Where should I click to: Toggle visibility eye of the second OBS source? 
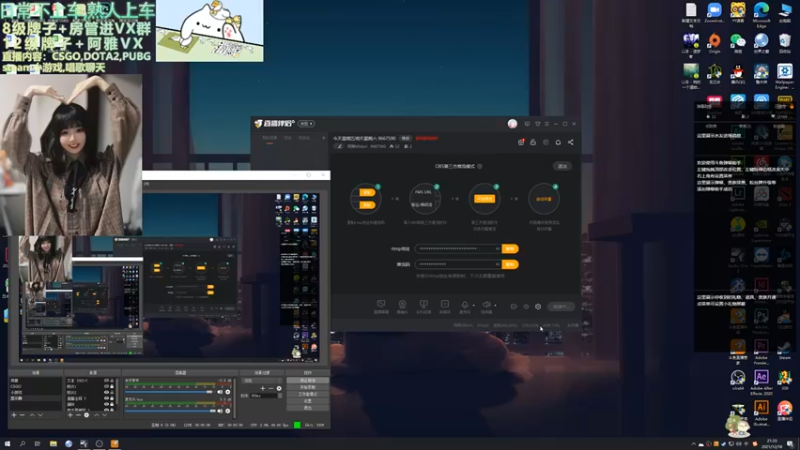click(x=106, y=386)
